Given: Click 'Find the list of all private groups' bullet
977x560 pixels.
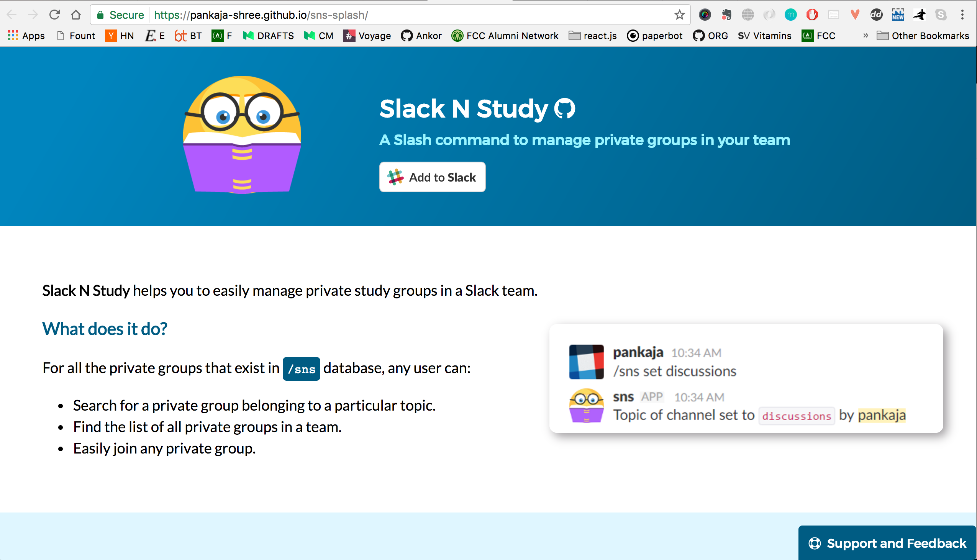Looking at the screenshot, I should pos(207,427).
